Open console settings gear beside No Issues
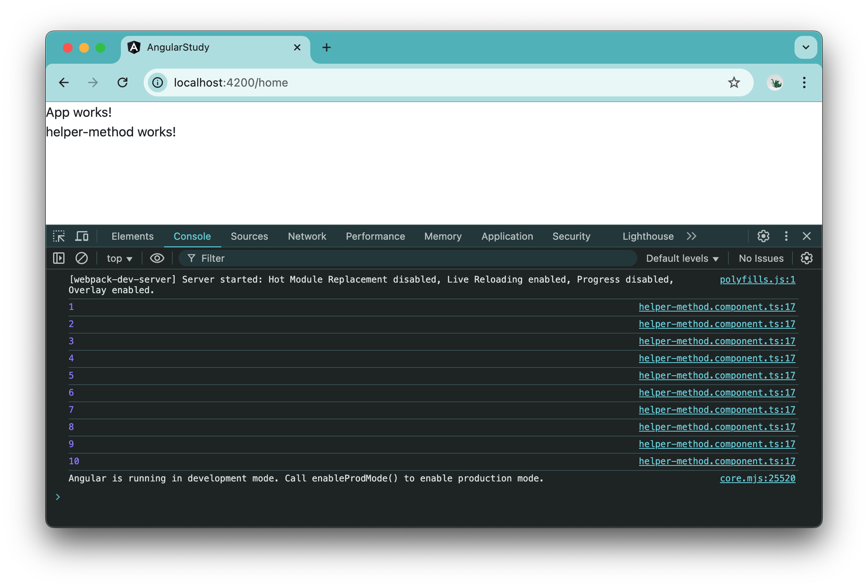The image size is (868, 588). click(x=807, y=258)
